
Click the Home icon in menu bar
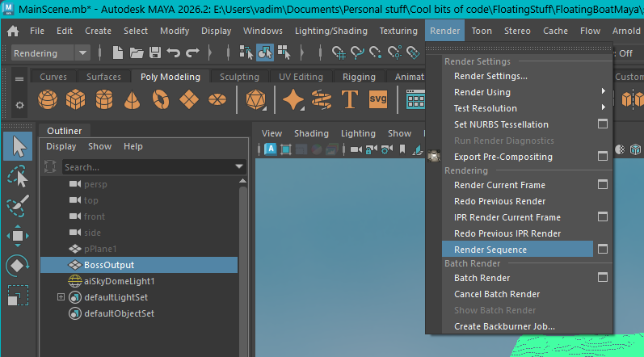pyautogui.click(x=13, y=31)
